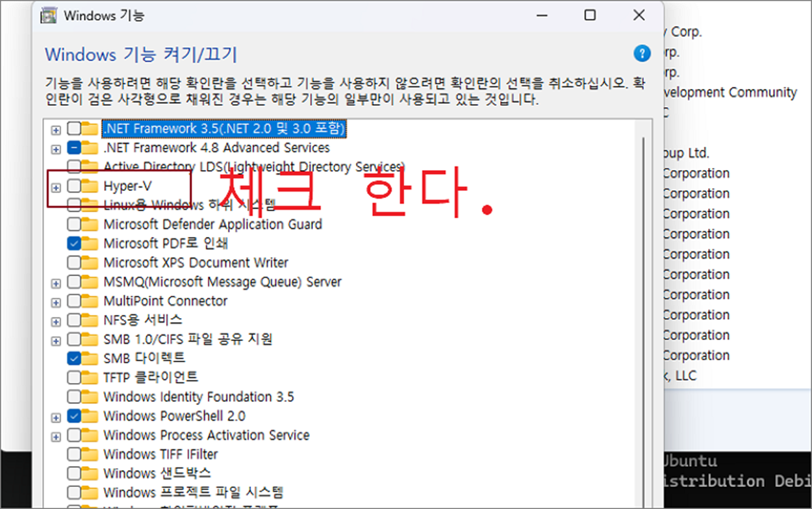Expand NFS용 서비스 tree node

click(x=56, y=321)
